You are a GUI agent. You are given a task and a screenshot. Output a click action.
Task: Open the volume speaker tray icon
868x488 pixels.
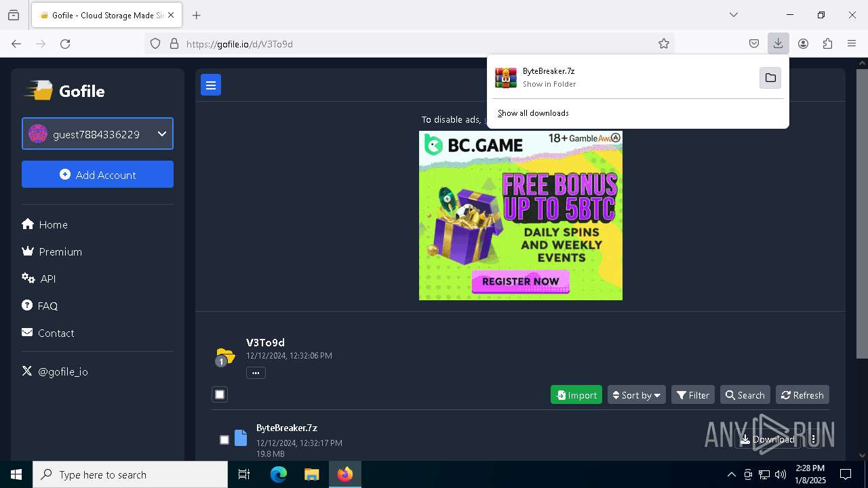(x=781, y=474)
